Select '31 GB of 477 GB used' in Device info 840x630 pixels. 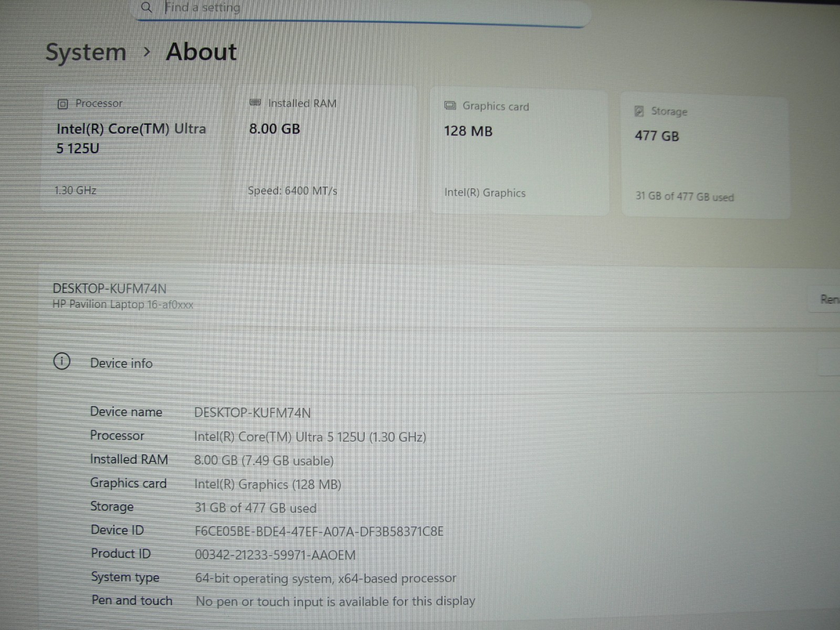pyautogui.click(x=256, y=508)
